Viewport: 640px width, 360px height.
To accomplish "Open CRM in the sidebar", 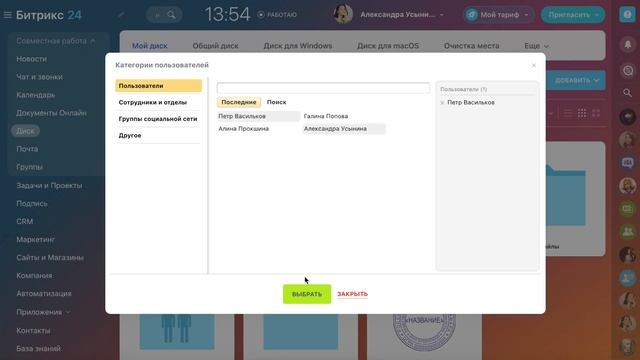I will click(x=24, y=221).
